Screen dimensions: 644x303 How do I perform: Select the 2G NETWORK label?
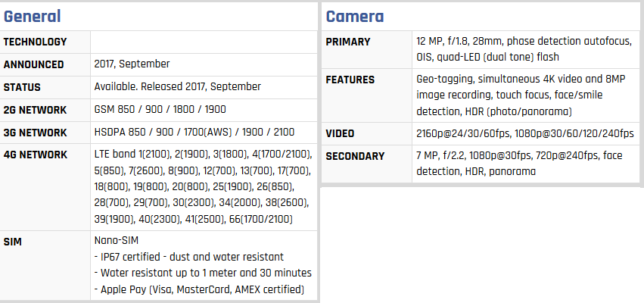click(35, 110)
